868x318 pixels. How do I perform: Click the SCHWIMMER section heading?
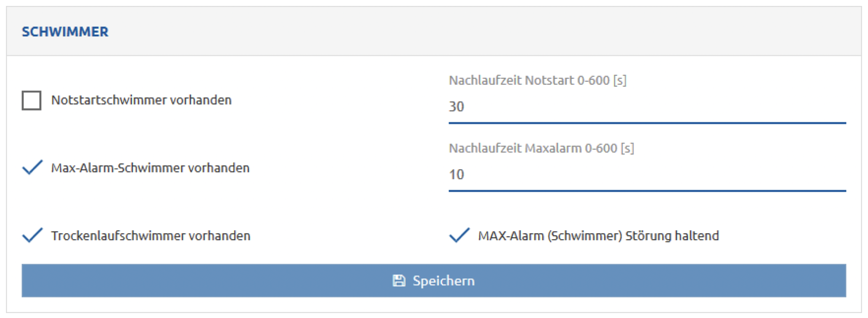(x=65, y=32)
